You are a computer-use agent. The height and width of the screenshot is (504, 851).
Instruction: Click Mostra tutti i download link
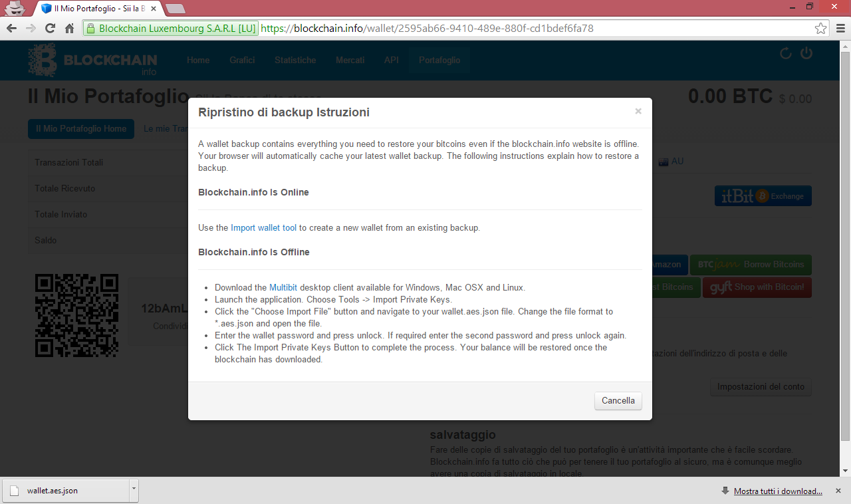tap(778, 491)
